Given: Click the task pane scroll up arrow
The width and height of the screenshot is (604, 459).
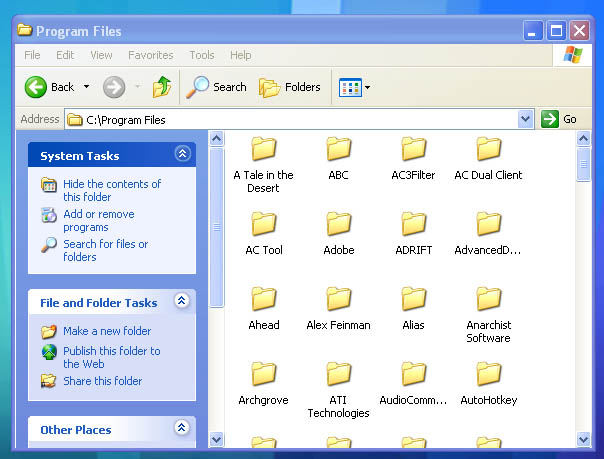Looking at the screenshot, I should tap(216, 138).
